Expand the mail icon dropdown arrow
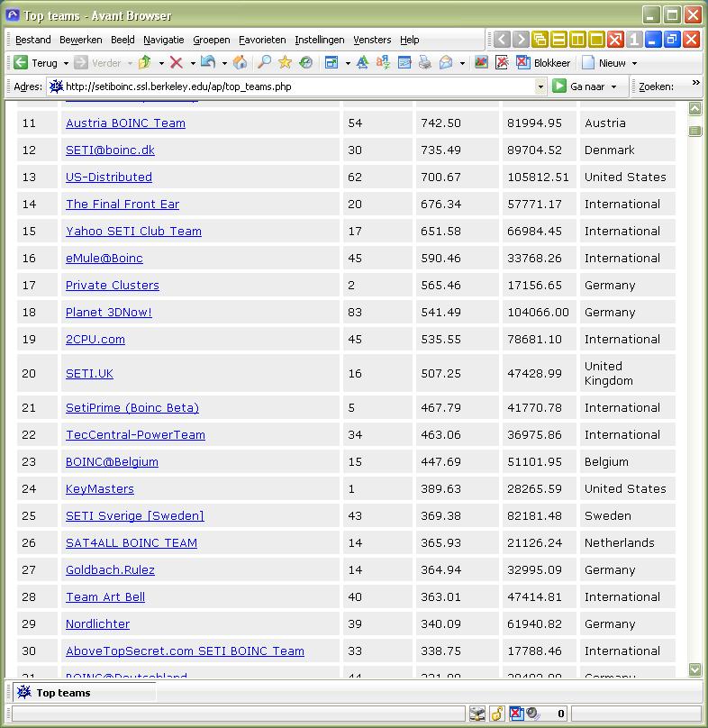 click(x=462, y=63)
